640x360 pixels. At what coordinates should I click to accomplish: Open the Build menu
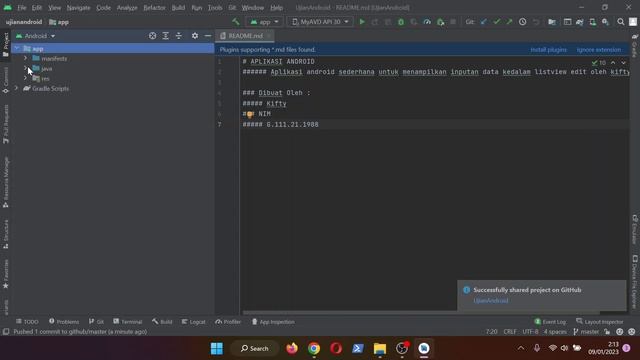(x=178, y=7)
